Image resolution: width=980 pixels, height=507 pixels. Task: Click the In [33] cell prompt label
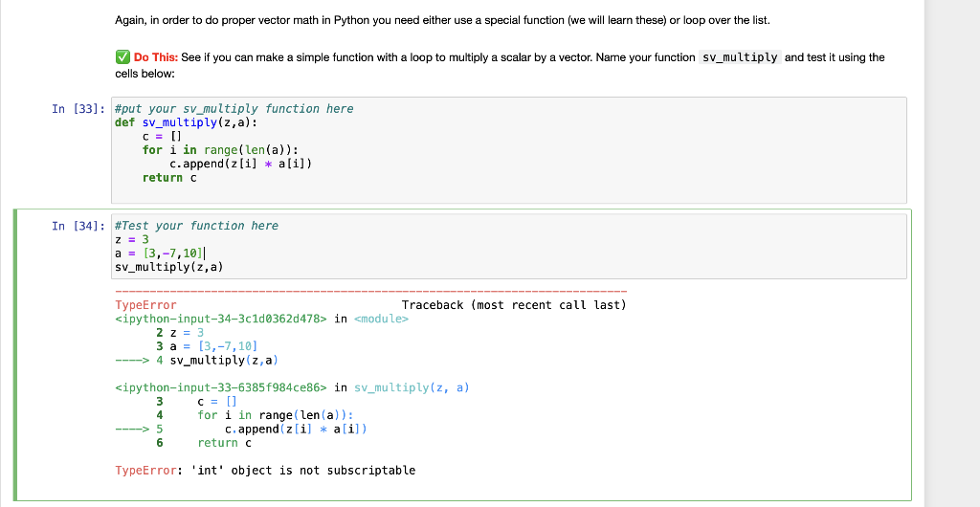click(x=78, y=109)
